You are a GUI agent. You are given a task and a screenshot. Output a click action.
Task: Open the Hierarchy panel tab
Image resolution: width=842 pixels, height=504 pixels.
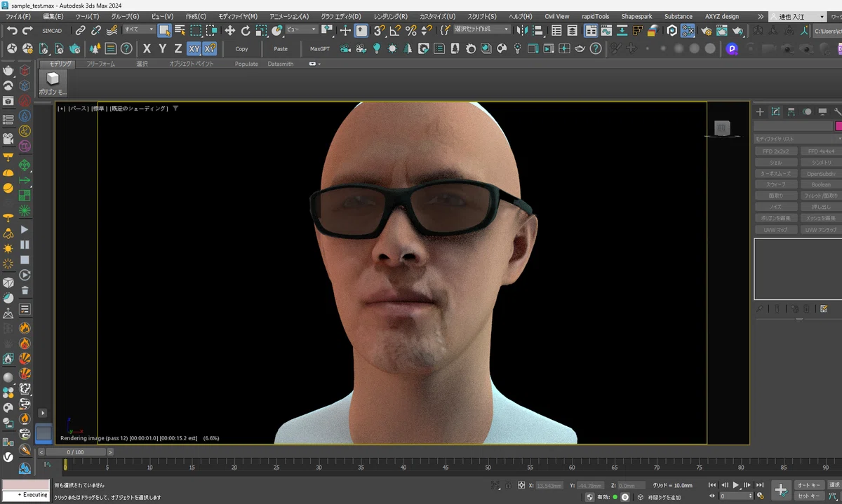791,111
